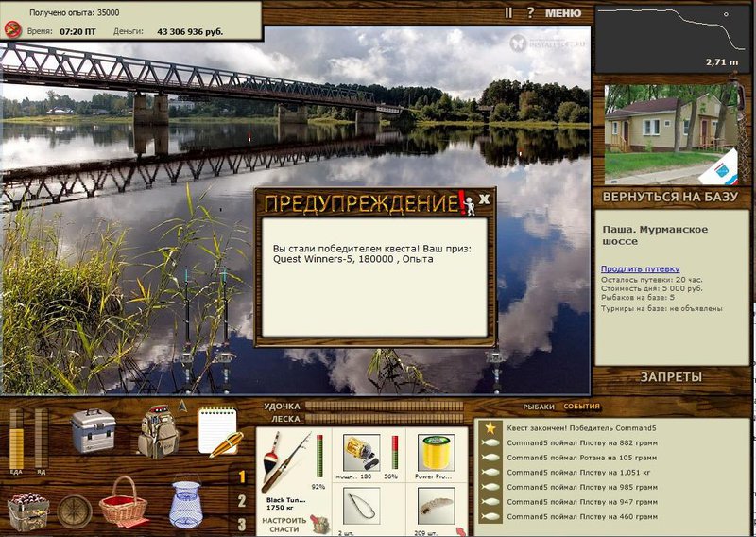Click the money amount 43 306 936 руб.
This screenshot has height=537, width=756.
pos(190,32)
